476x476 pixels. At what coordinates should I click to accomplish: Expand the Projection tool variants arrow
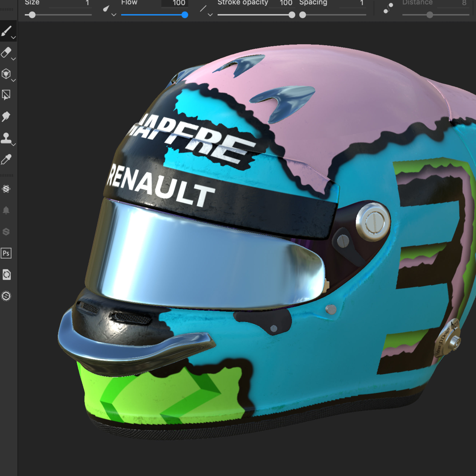click(14, 80)
